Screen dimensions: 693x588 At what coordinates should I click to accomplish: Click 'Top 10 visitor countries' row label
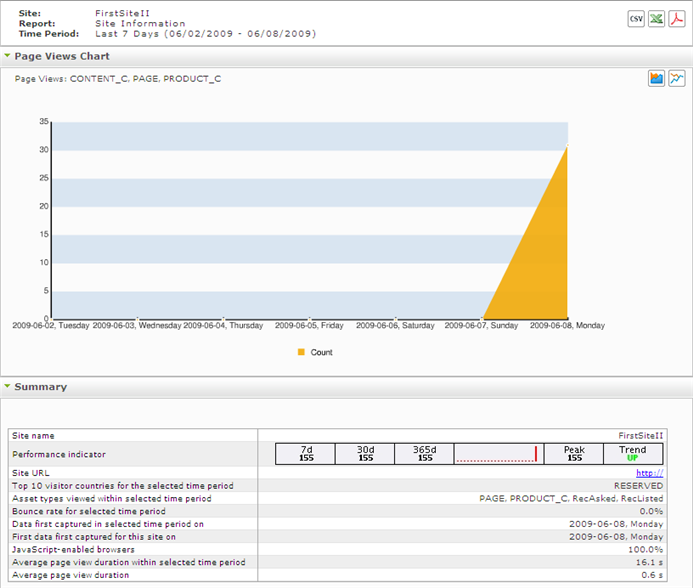coord(122,485)
